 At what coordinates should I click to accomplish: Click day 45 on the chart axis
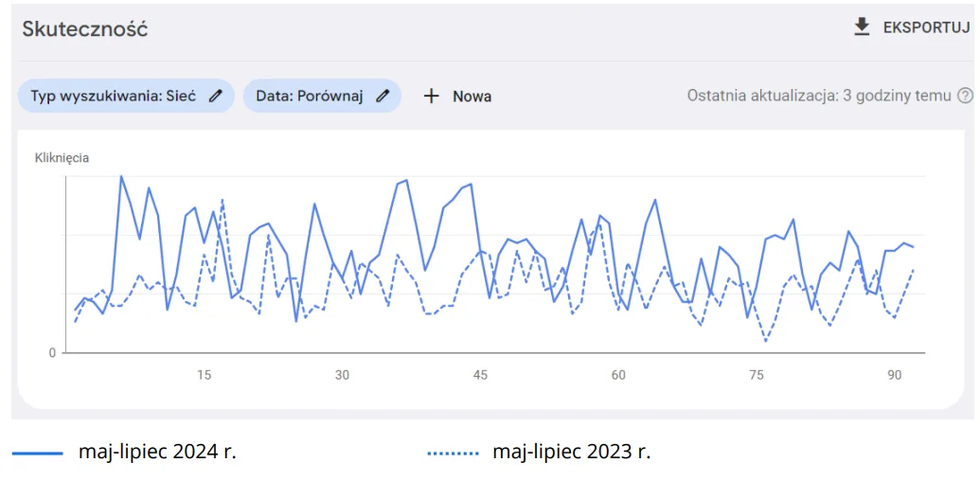click(x=480, y=375)
